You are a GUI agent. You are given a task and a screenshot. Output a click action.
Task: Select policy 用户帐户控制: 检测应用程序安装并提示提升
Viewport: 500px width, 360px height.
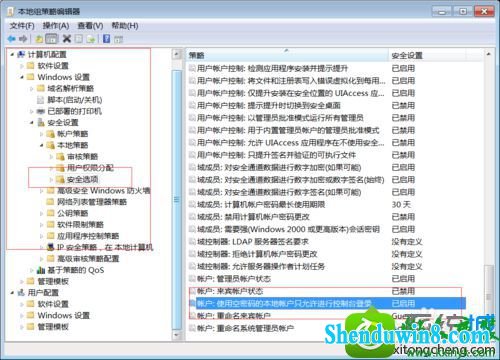[x=268, y=68]
